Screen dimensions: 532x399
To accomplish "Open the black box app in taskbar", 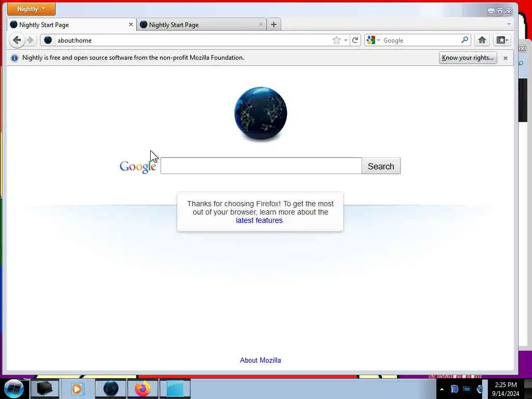I will [45, 389].
